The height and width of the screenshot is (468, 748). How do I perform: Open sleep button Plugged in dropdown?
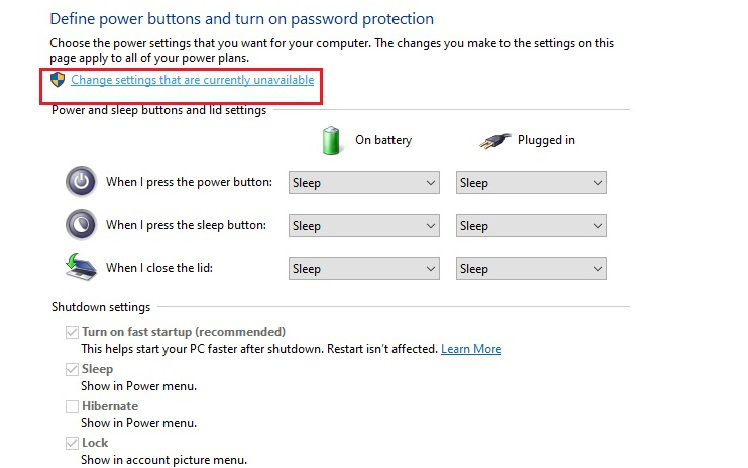coord(531,226)
